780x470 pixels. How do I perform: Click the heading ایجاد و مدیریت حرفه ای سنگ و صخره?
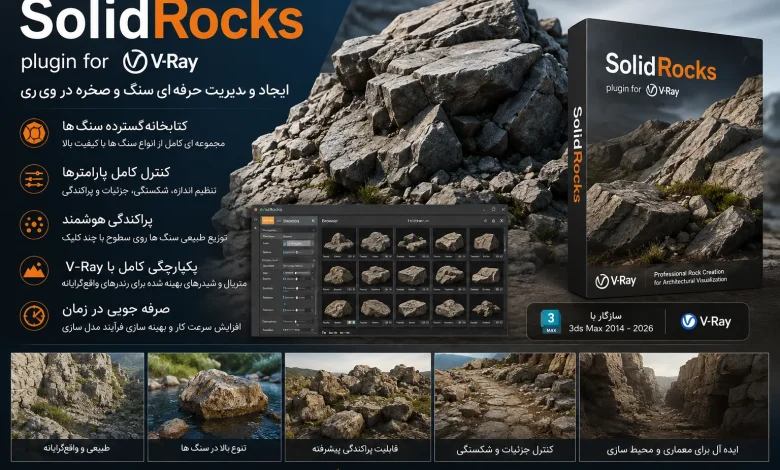155,92
